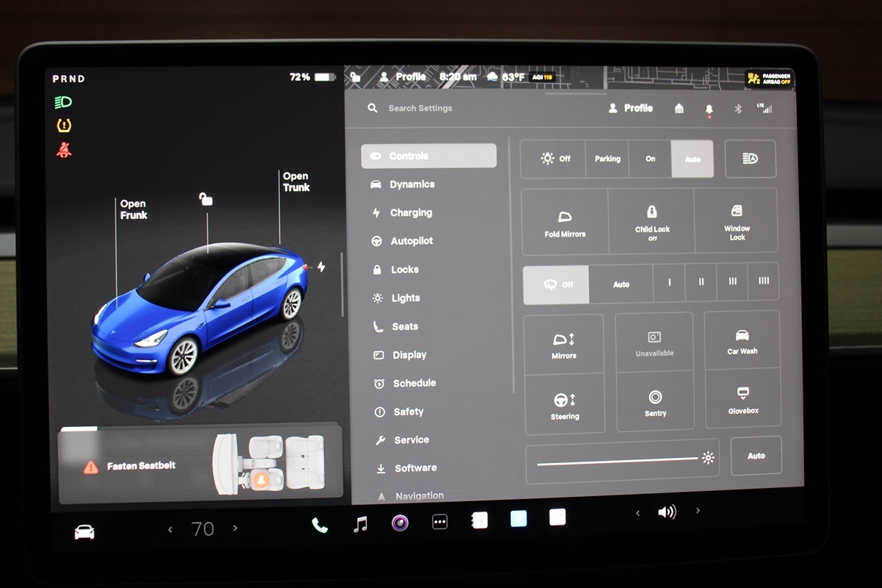Select the Charging settings menu
This screenshot has width=882, height=588.
tap(410, 213)
